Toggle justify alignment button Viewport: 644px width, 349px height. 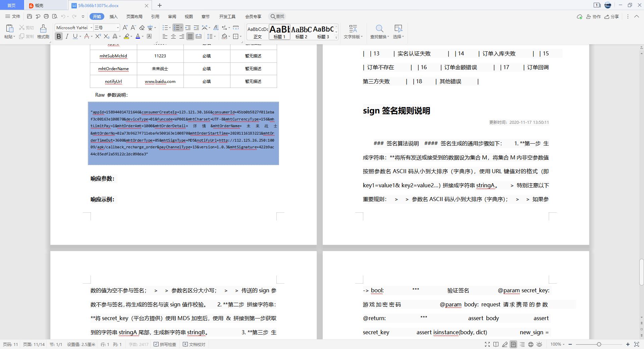pos(190,36)
